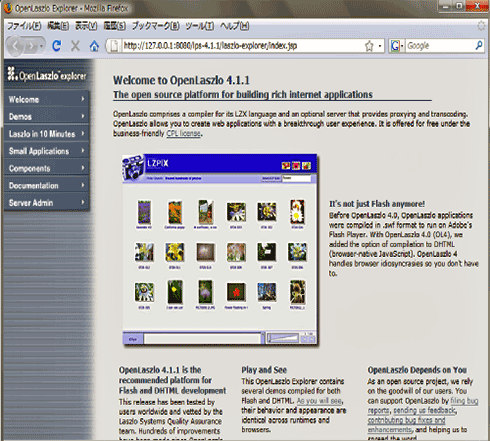Click the Google search engine icon
The image size is (490, 441).
click(x=395, y=46)
